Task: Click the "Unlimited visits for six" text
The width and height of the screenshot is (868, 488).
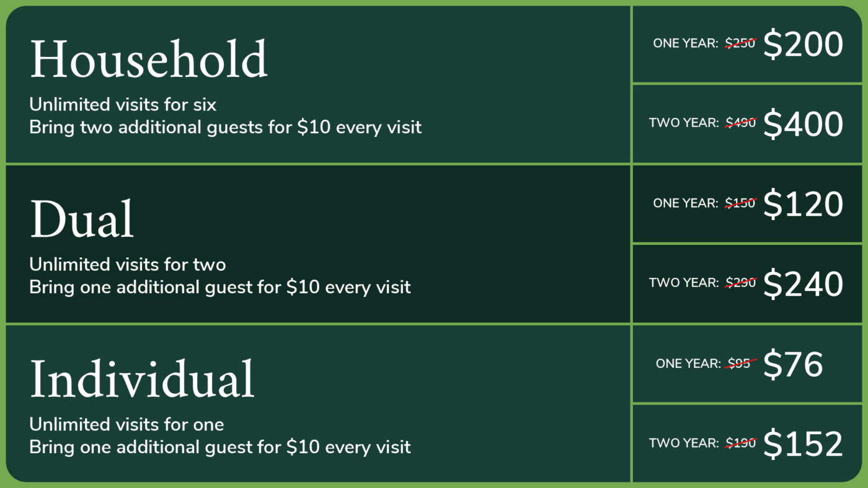Action: click(123, 104)
